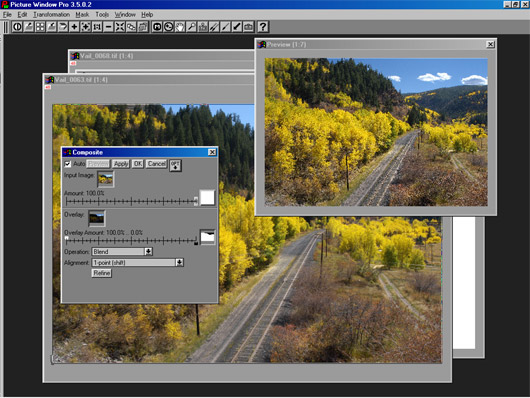Image resolution: width=530 pixels, height=398 pixels.
Task: Open help via the question mark icon
Action: pos(263,27)
